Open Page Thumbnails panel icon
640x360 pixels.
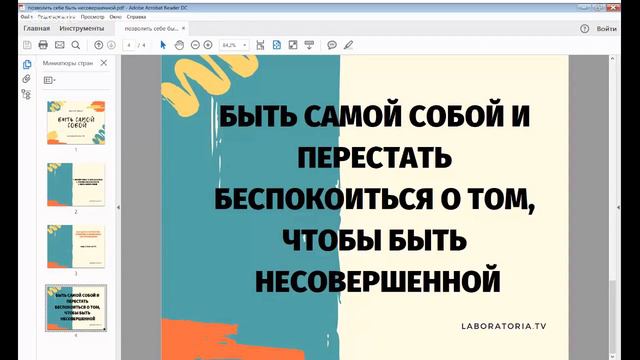coord(27,64)
